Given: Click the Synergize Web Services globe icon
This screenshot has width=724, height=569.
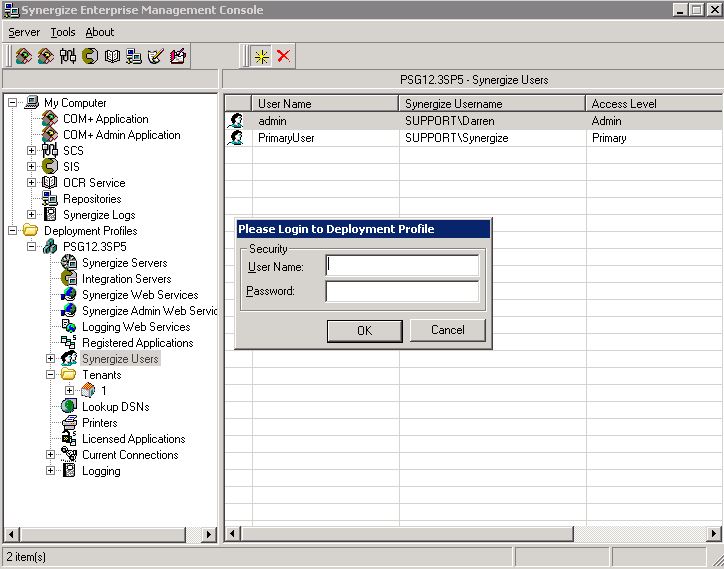Looking at the screenshot, I should 69,294.
